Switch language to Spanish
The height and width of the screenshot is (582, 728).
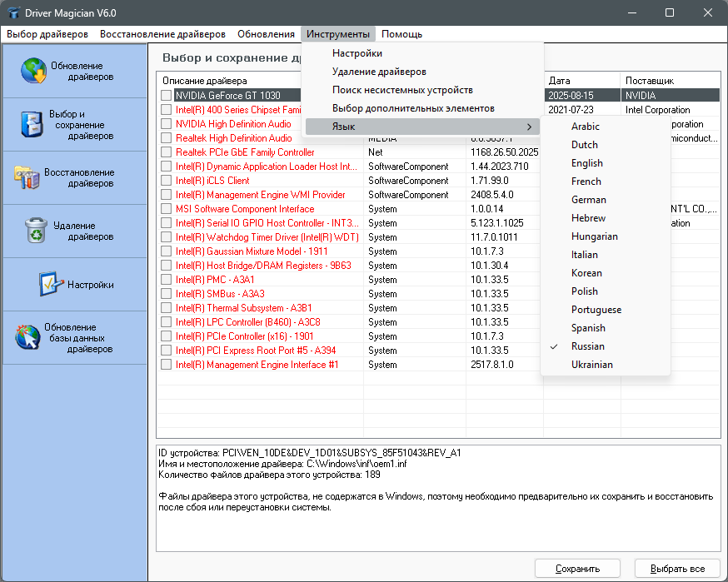pyautogui.click(x=606, y=328)
